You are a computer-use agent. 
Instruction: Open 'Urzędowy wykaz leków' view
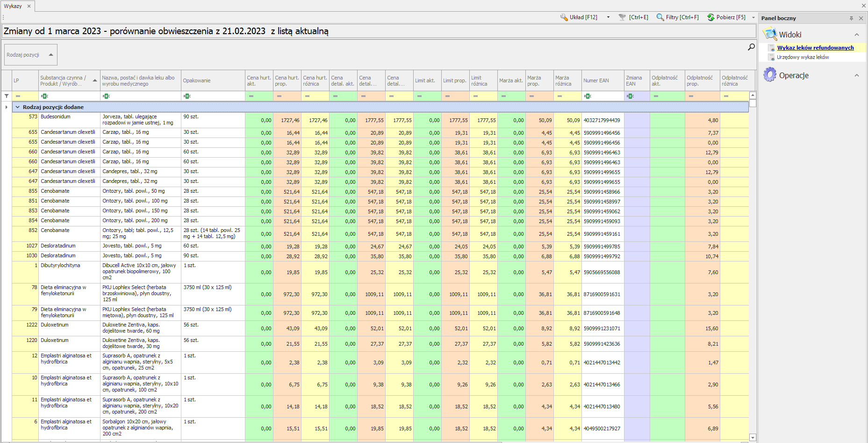tap(803, 57)
